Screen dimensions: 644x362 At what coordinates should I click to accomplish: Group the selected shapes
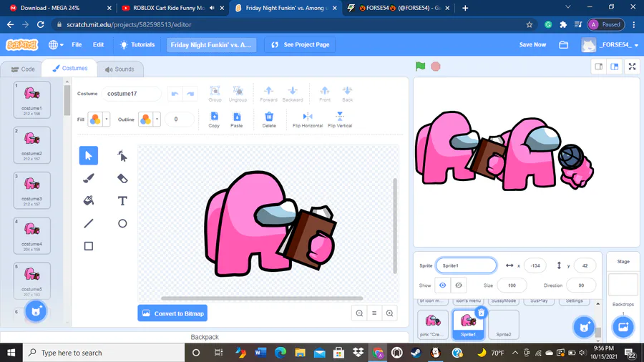click(x=215, y=94)
